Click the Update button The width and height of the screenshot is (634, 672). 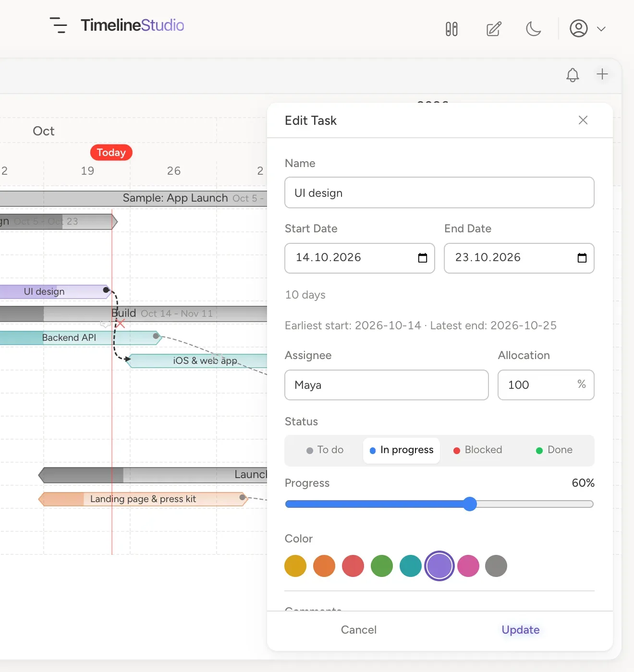(521, 630)
